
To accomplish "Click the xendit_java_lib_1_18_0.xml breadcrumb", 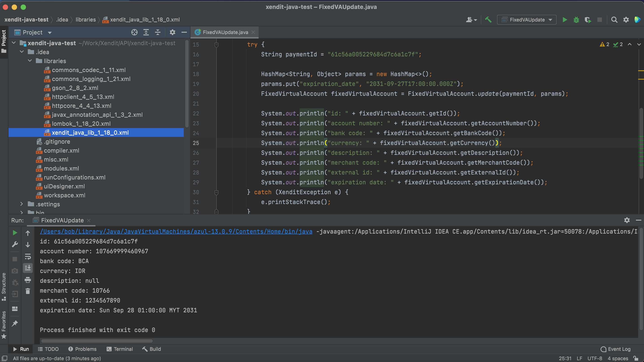I will (x=145, y=19).
